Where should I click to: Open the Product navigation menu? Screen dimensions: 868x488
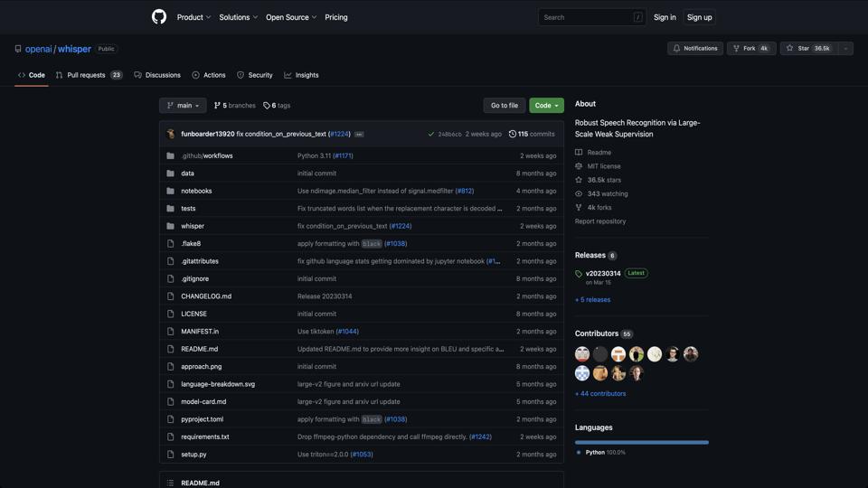(x=193, y=17)
